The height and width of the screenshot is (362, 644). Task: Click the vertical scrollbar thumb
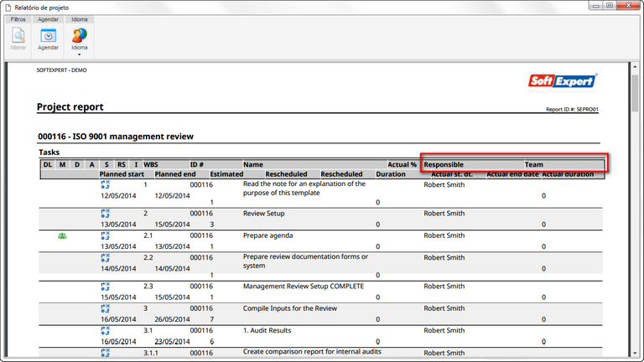(x=635, y=93)
